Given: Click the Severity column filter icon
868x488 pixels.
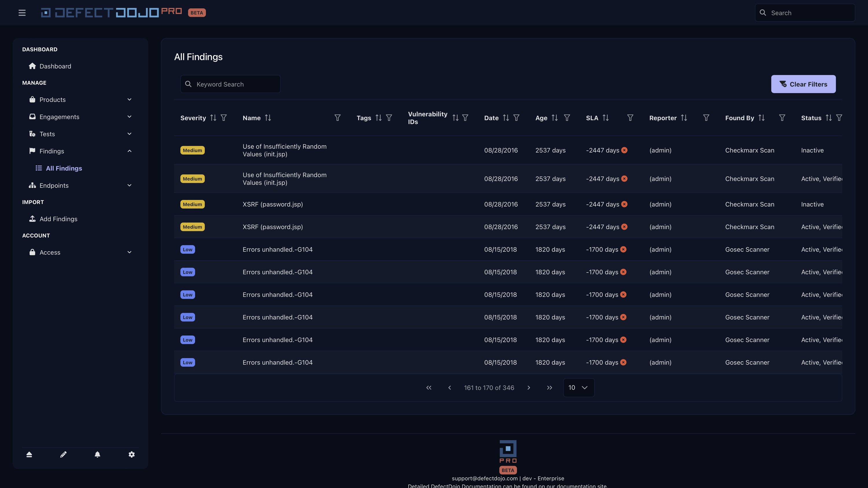Looking at the screenshot, I should 223,118.
